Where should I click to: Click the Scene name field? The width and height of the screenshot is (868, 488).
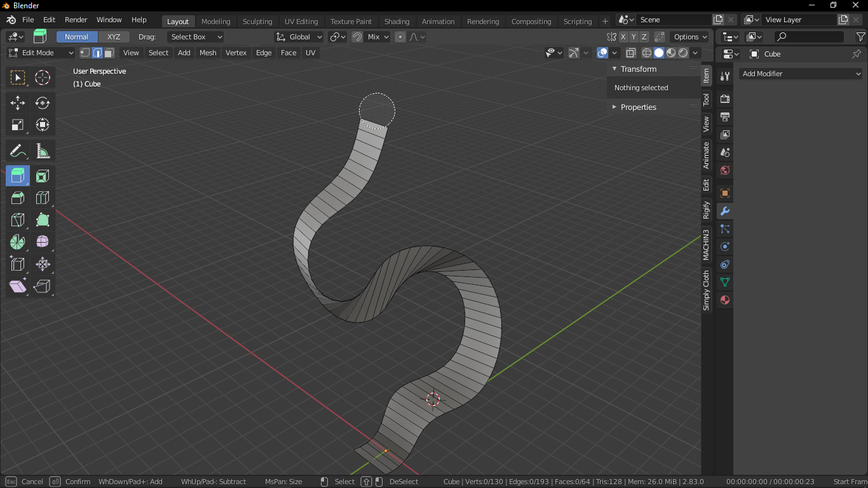673,20
